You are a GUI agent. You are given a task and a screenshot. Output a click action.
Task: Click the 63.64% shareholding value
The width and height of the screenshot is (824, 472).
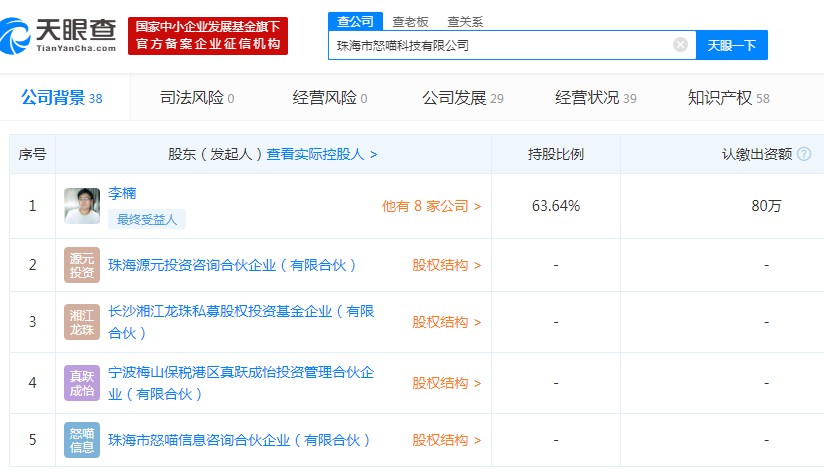point(556,206)
